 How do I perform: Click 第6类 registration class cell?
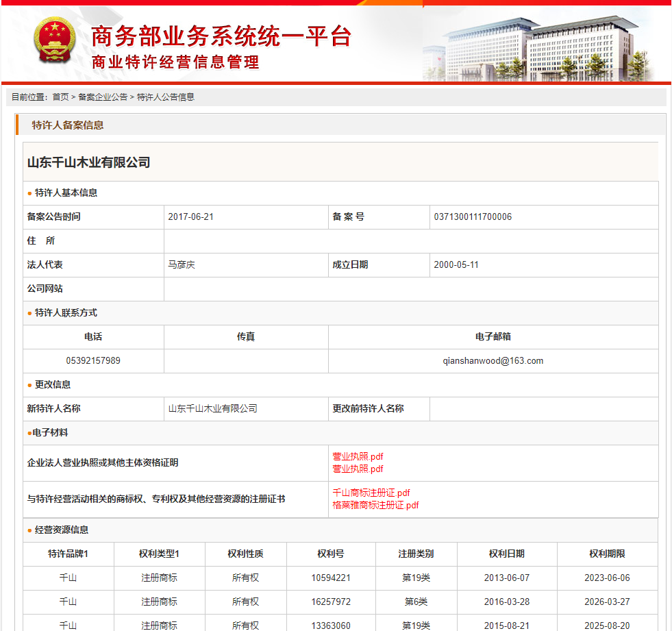coord(416,602)
